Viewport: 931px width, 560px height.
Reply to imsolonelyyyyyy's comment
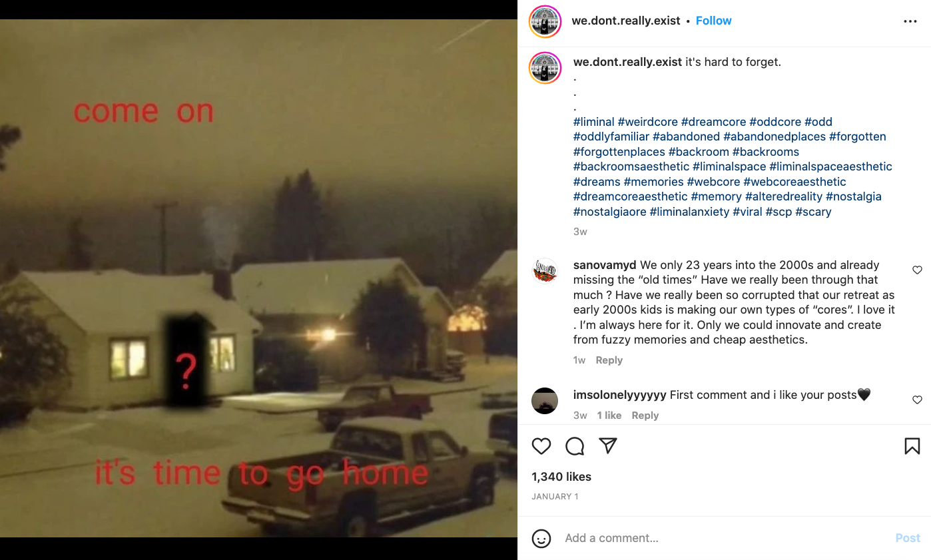pyautogui.click(x=645, y=416)
